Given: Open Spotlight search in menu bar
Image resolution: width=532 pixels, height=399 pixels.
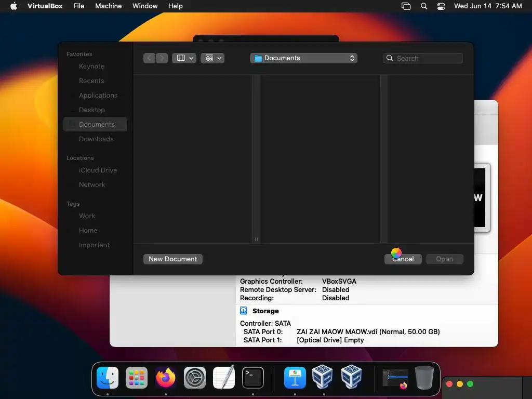Looking at the screenshot, I should pos(424,6).
